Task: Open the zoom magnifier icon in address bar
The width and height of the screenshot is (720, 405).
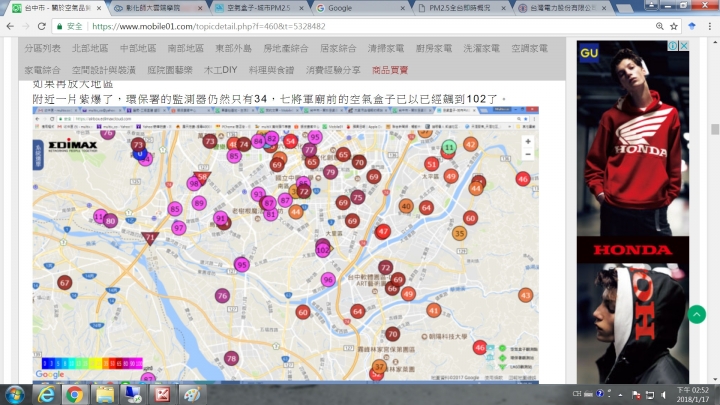Action: [660, 26]
